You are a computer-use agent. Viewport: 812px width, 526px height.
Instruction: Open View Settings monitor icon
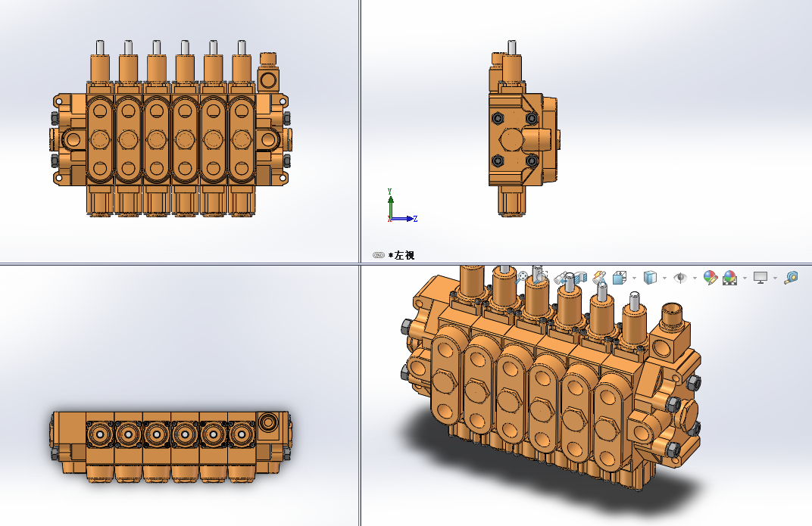point(760,278)
